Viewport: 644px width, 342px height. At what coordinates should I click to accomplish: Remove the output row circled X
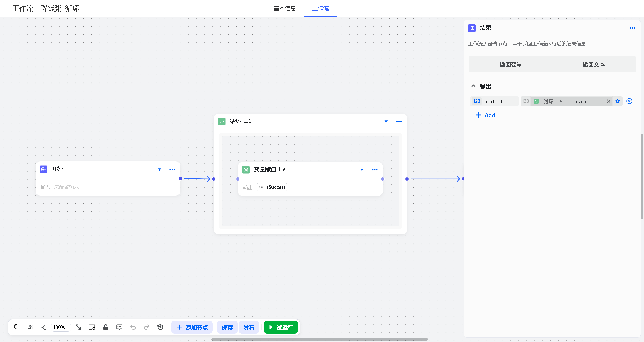629,101
